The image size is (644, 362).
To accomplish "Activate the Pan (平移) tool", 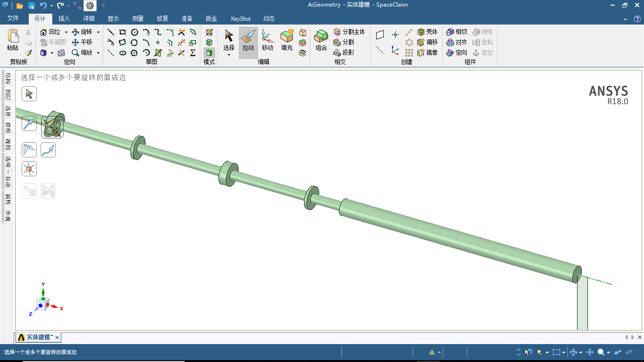I will [x=82, y=42].
